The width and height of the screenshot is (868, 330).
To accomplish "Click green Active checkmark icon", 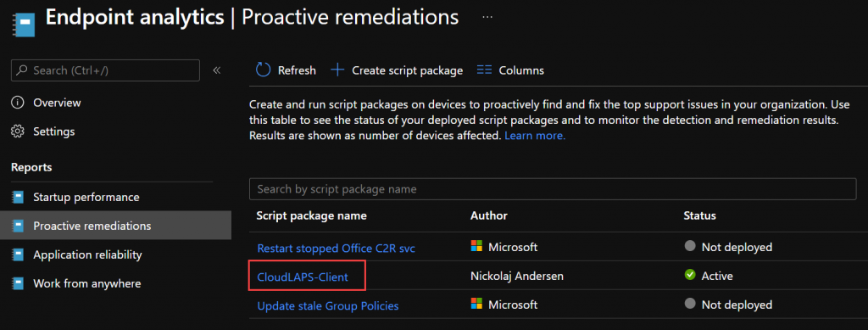I will pyautogui.click(x=690, y=275).
